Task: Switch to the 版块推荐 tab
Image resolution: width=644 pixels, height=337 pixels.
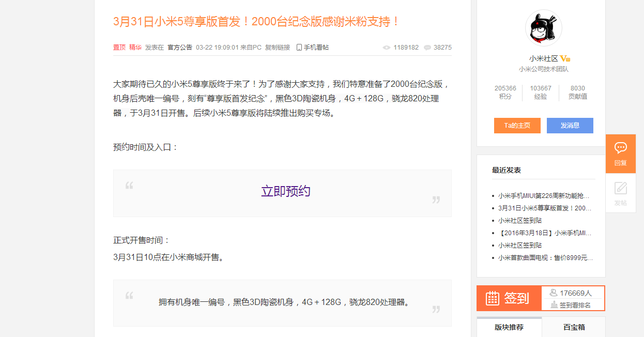Action: pyautogui.click(x=509, y=327)
